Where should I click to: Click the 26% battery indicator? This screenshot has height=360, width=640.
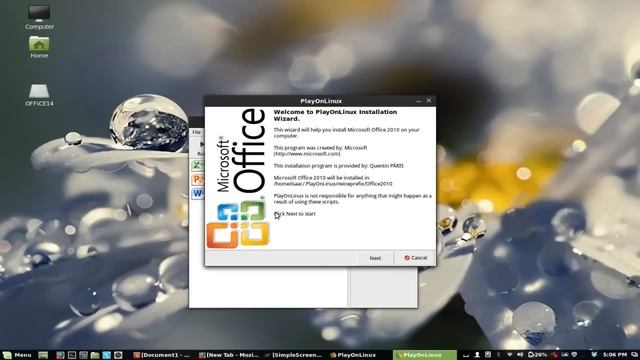[x=537, y=355]
